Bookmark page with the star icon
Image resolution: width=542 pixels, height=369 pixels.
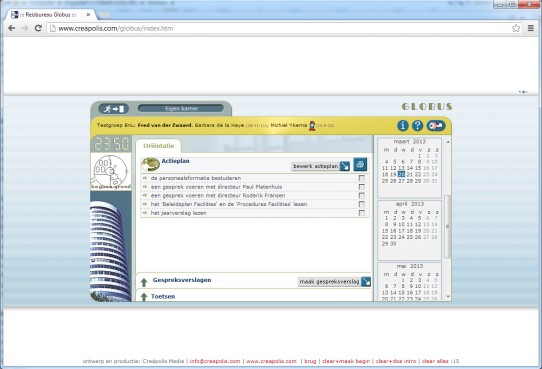[x=516, y=28]
